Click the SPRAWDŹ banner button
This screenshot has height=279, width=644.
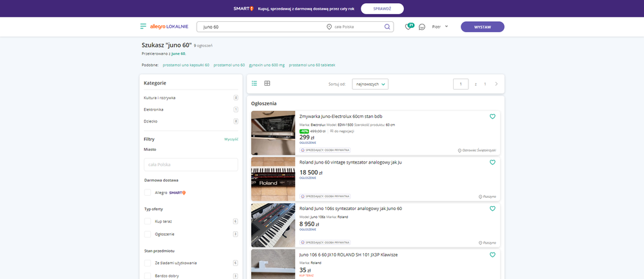pos(382,8)
